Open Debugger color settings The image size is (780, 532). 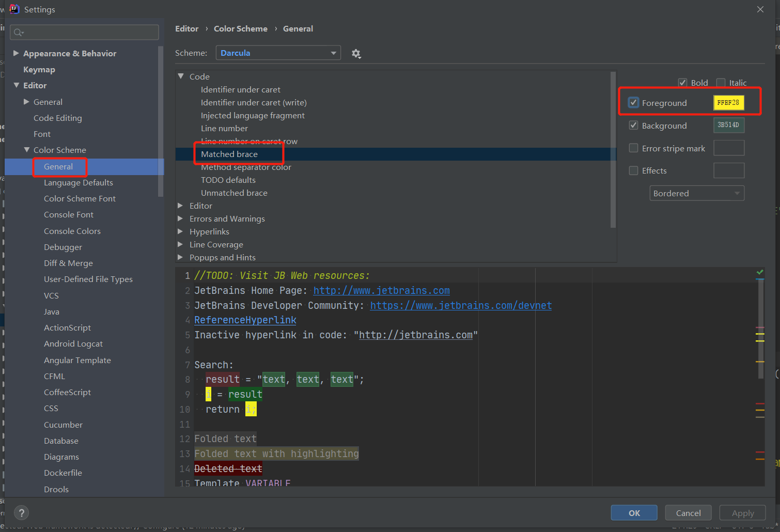point(63,247)
